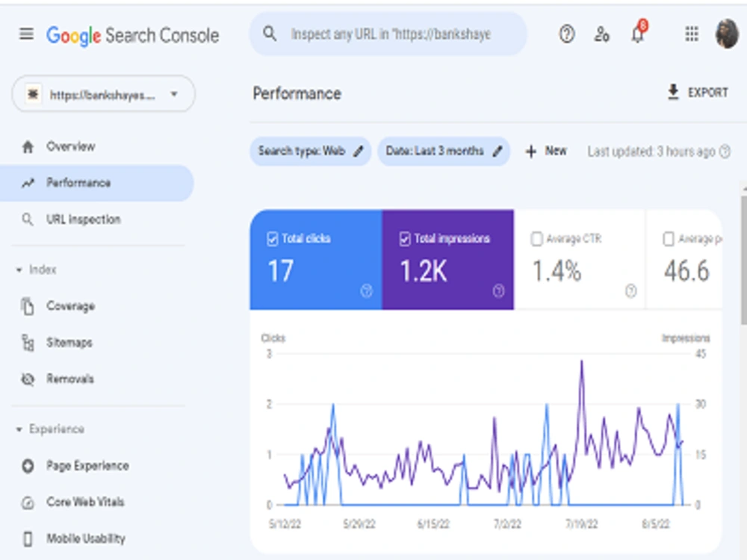Click the 5/12/22 axis date label

285,524
